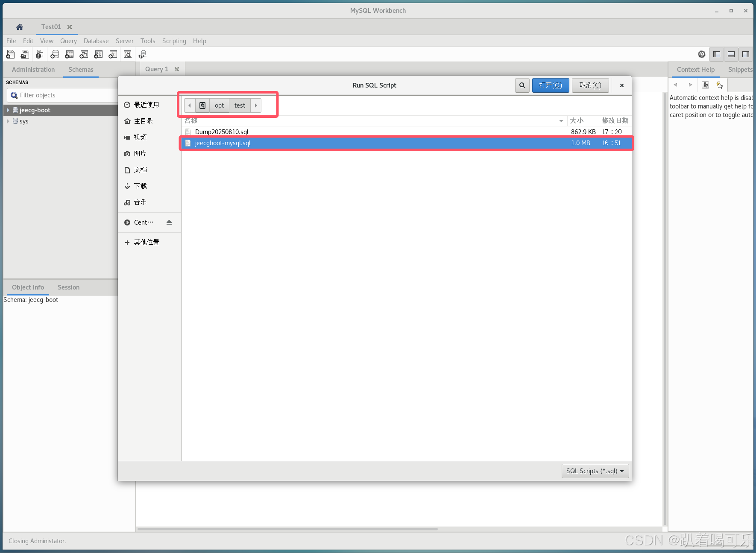This screenshot has height=553, width=756.
Task: Toggle the left sidebar panel visibility
Action: click(x=717, y=54)
